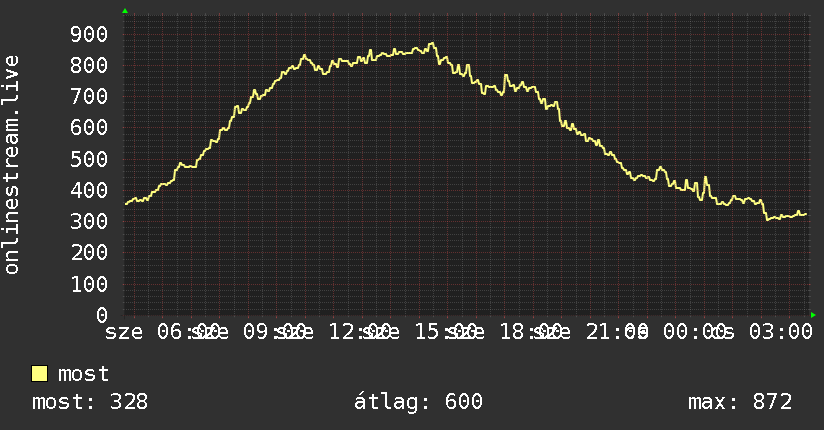This screenshot has height=430, width=824.
Task: Click the 700 y-axis label
Action: (x=89, y=96)
